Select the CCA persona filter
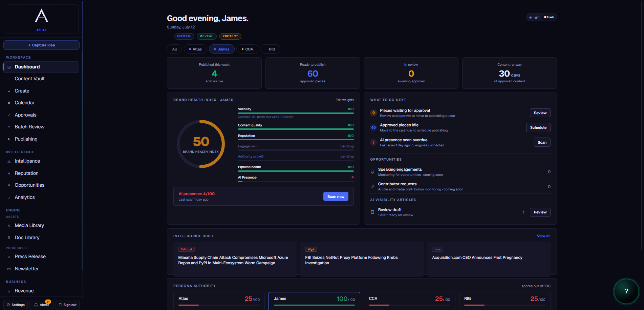This screenshot has width=644, height=310. (x=247, y=49)
